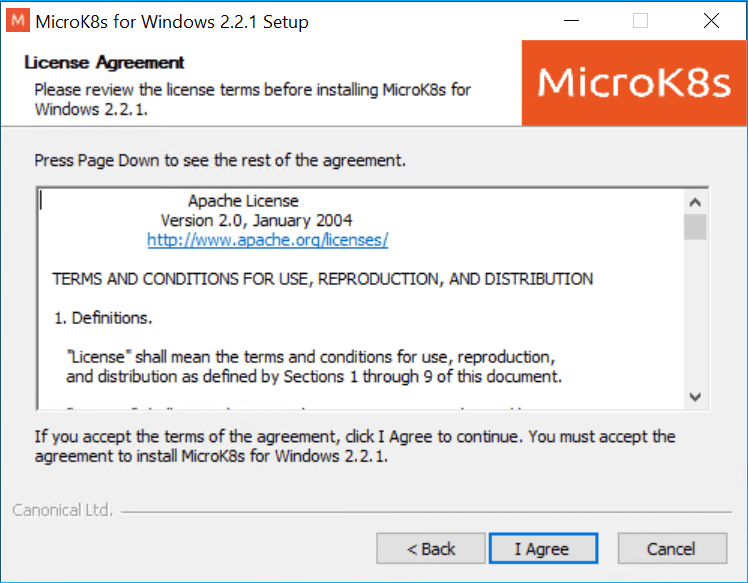This screenshot has height=583, width=748.
Task: Click the license scrollbar up arrow
Action: pyautogui.click(x=695, y=202)
